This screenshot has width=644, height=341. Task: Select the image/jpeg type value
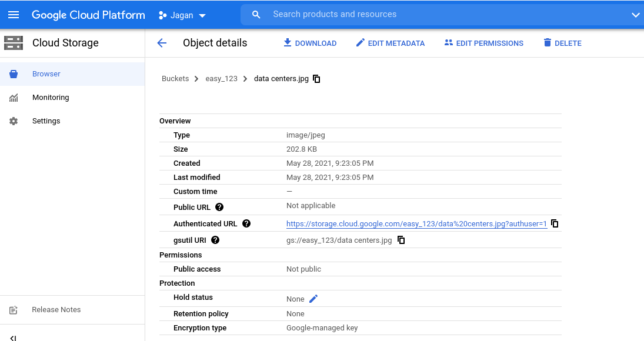point(306,135)
